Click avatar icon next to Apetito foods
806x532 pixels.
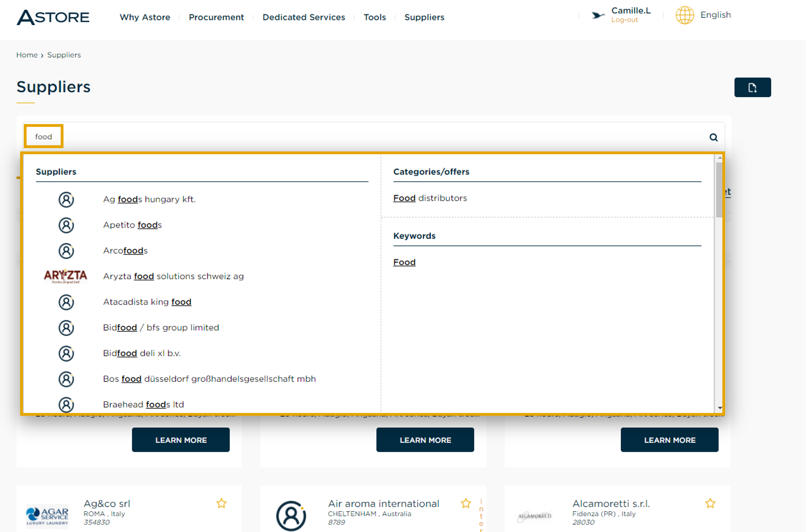66,225
